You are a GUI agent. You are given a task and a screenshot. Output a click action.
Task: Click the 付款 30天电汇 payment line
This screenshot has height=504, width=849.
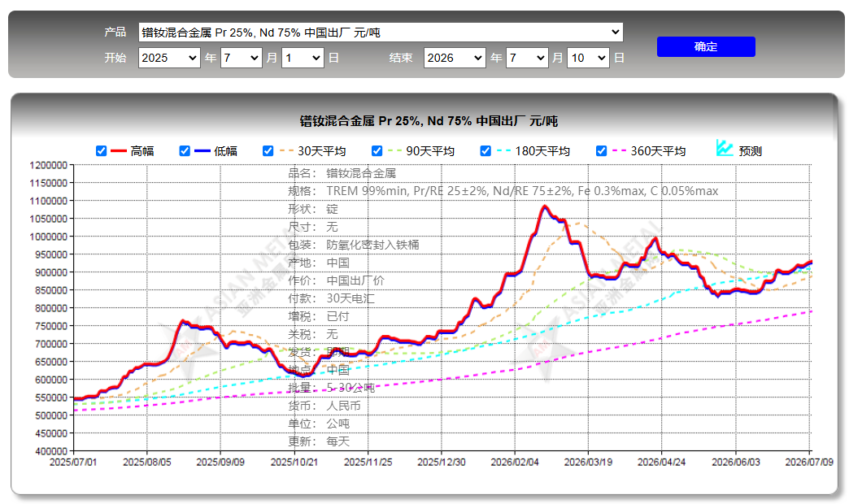(331, 298)
